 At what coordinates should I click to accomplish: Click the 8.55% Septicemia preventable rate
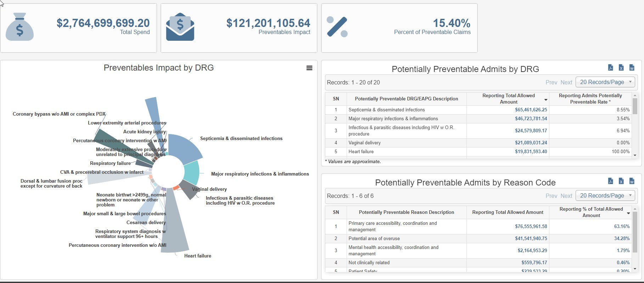point(623,110)
